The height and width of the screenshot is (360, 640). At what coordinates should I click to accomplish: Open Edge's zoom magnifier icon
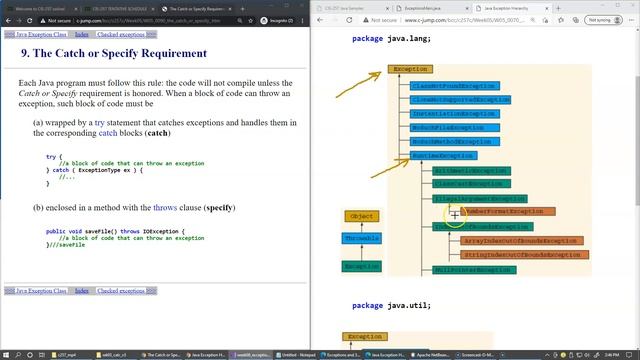point(533,20)
